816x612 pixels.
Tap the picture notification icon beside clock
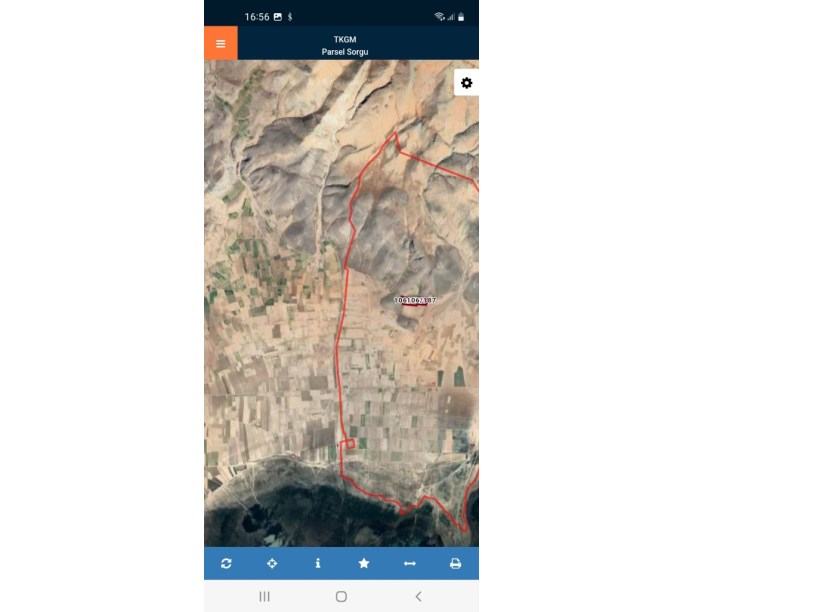click(278, 17)
